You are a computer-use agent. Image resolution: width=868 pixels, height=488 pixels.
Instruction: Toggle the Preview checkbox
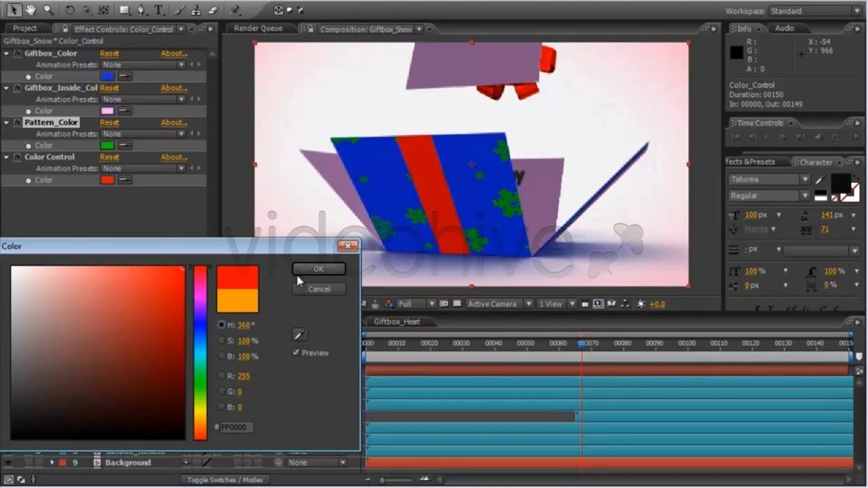[x=296, y=352]
